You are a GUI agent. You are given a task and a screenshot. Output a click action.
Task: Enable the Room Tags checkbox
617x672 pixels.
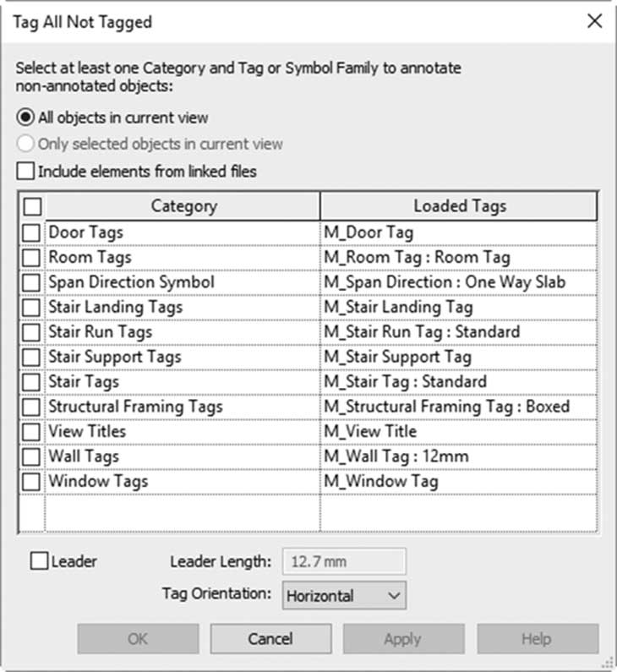pyautogui.click(x=31, y=258)
